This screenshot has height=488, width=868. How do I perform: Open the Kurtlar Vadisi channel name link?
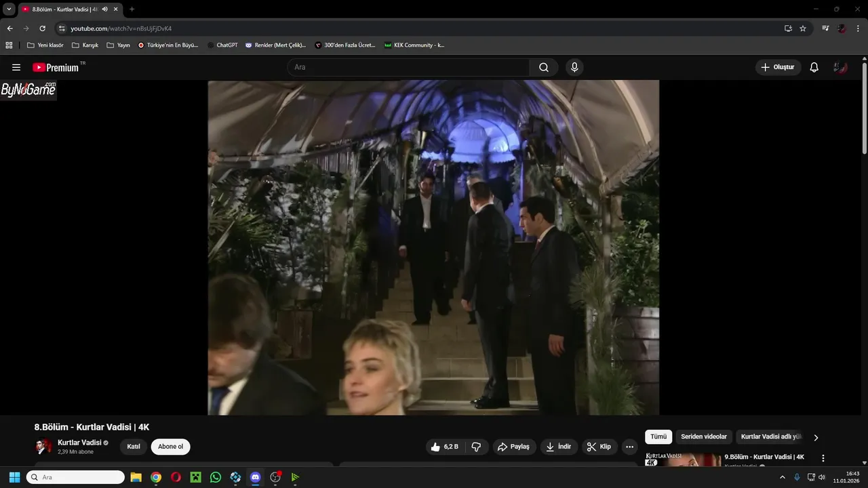pyautogui.click(x=79, y=443)
